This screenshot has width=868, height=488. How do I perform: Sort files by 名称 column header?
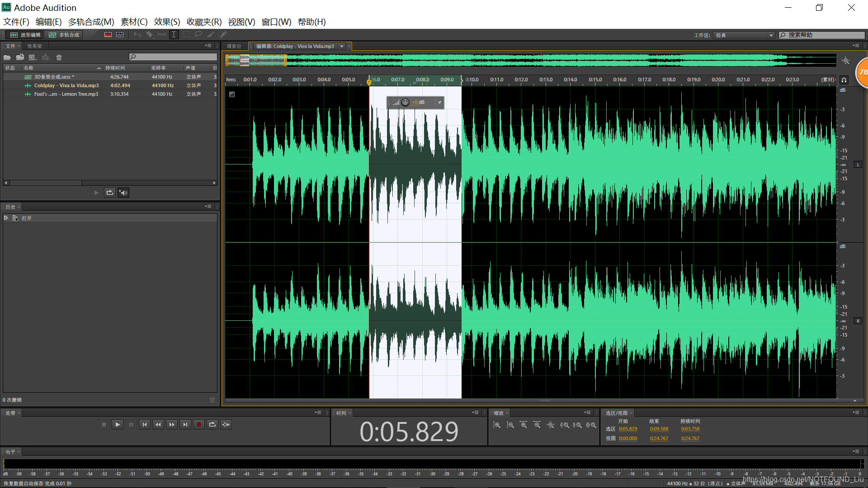(x=62, y=68)
